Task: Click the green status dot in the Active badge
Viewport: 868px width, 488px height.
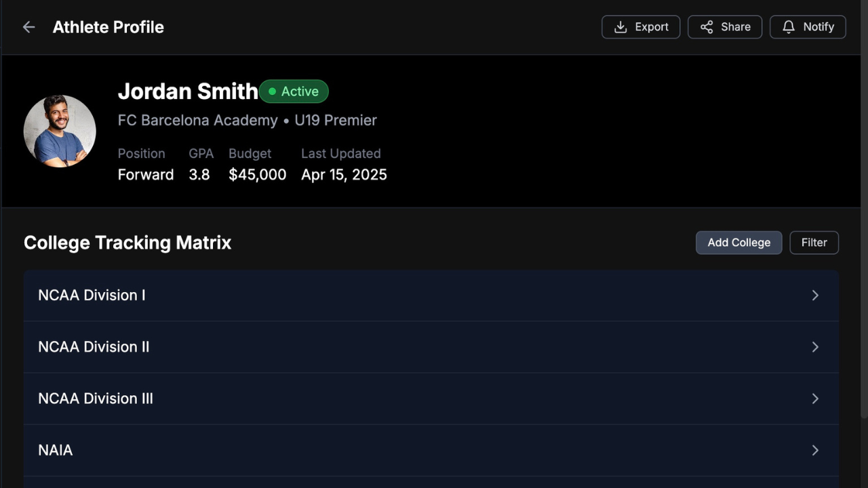Action: pyautogui.click(x=273, y=91)
